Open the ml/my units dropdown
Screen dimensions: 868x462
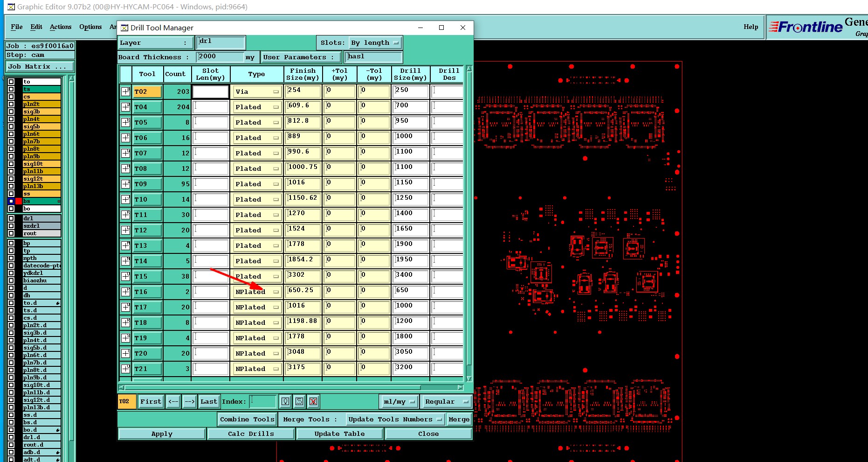[x=399, y=401]
